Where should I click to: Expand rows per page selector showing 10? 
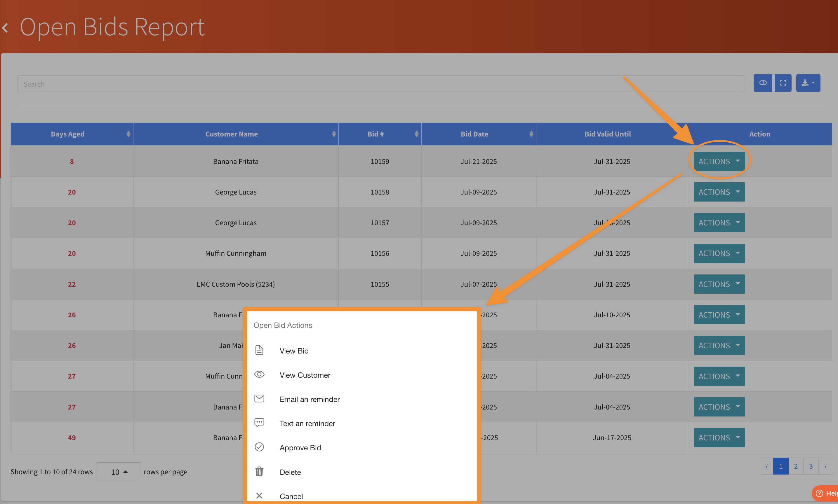pos(119,472)
